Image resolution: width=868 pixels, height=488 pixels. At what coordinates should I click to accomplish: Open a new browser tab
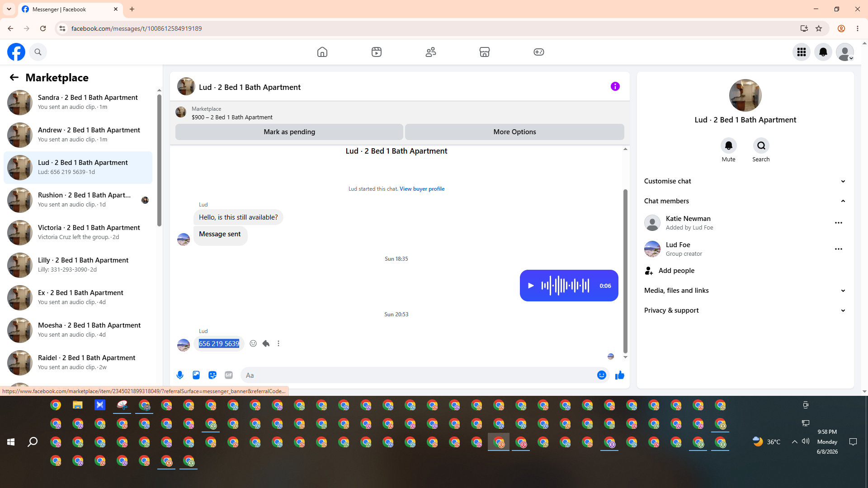[132, 9]
